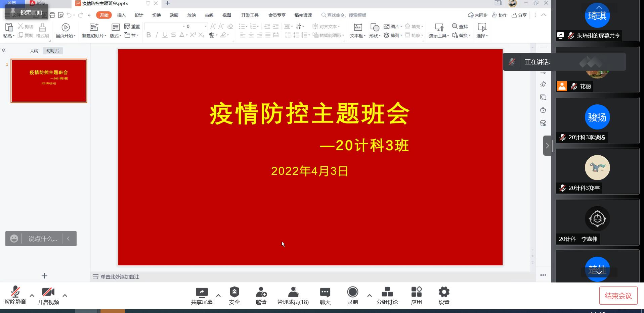The width and height of the screenshot is (644, 313).
Task: Start recording with the 录制 button
Action: pyautogui.click(x=352, y=296)
